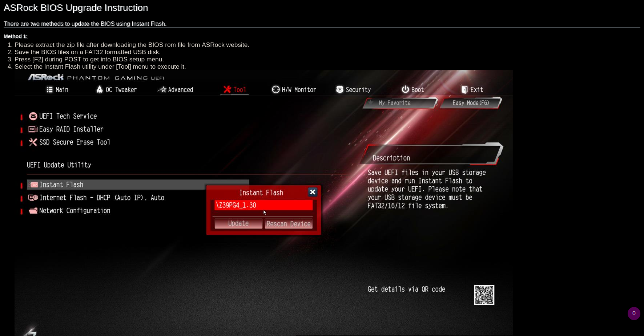Select the Exit tab
Image resolution: width=644 pixels, height=336 pixels.
472,90
